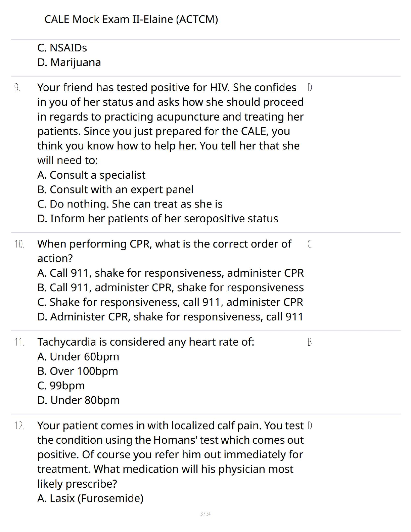Viewport: 411px width, 532px height.
Task: Pick the option 'D. Administer CPR, shake for responsiveness'
Action: pos(170,317)
